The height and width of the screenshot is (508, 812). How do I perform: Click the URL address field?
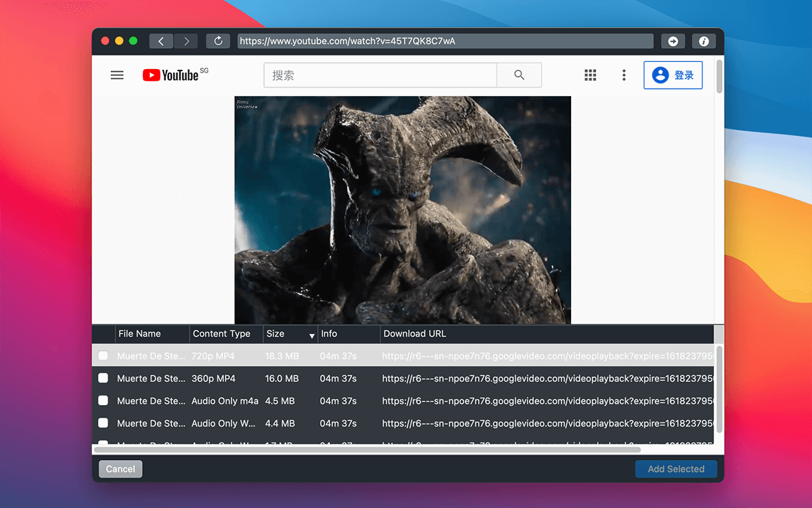445,41
